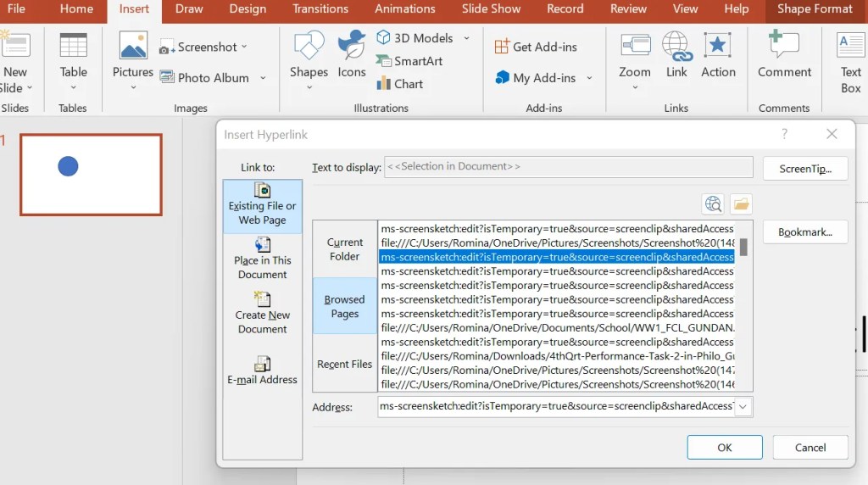
Task: Insert Icons from the ribbon
Action: pos(352,55)
